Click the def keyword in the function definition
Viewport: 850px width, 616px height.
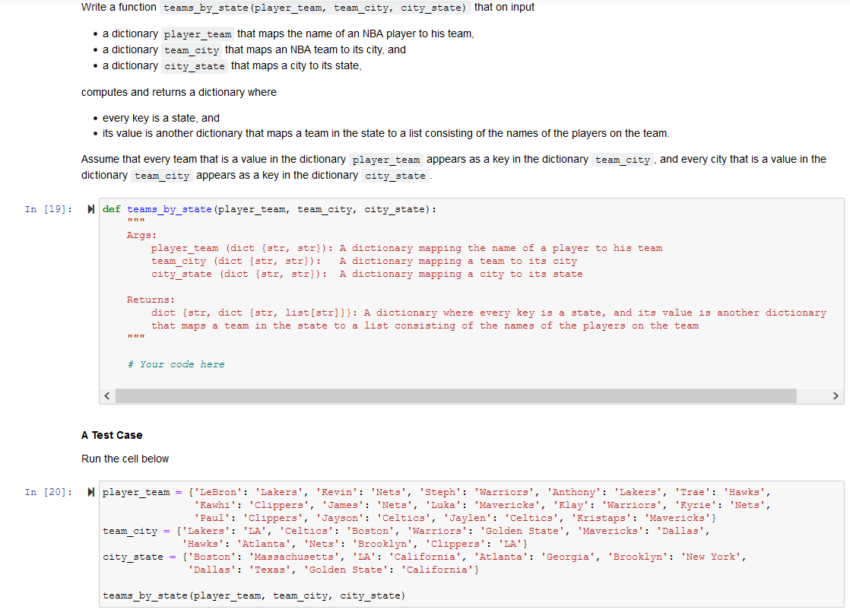pyautogui.click(x=111, y=208)
